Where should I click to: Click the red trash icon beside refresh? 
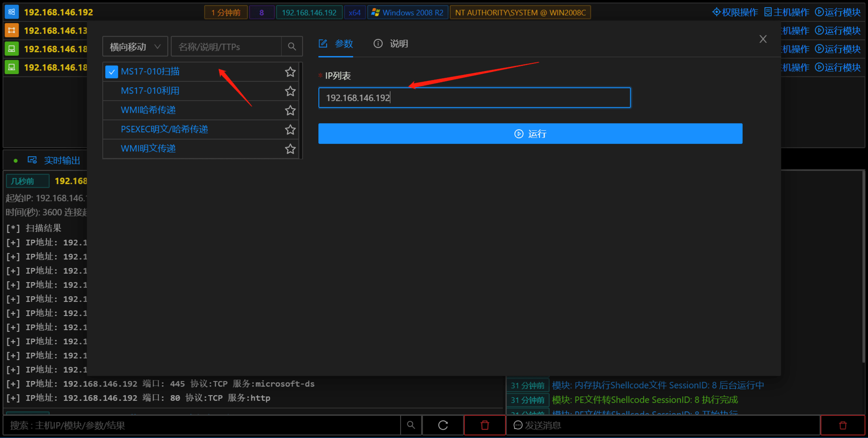(x=485, y=425)
